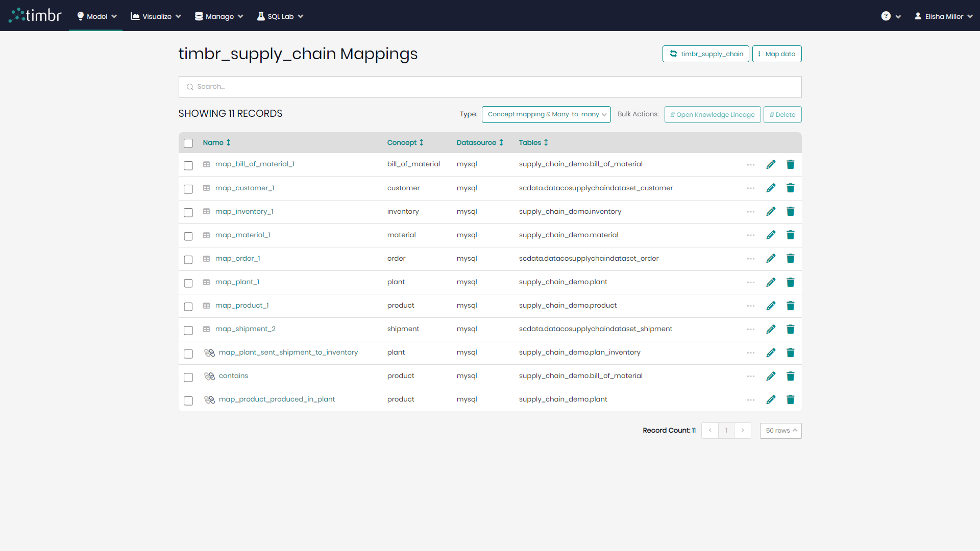Open the more options menu for map_inventory_1
This screenshot has height=551, width=980.
[750, 211]
